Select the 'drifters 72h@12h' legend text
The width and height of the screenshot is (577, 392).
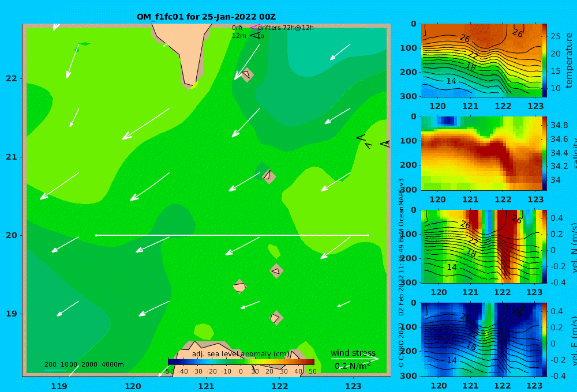point(286,28)
